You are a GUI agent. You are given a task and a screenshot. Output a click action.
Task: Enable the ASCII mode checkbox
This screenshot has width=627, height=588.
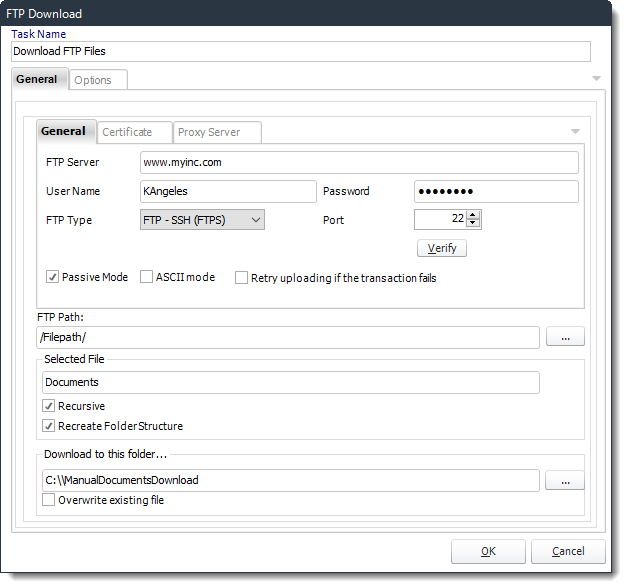point(146,277)
